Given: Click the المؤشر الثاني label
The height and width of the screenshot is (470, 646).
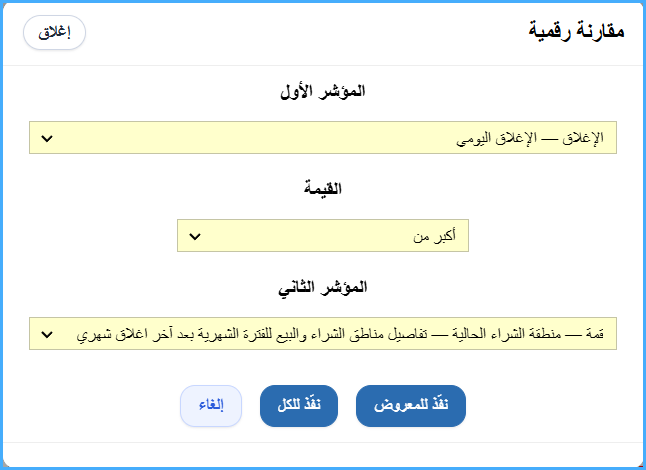Looking at the screenshot, I should click(x=323, y=287).
